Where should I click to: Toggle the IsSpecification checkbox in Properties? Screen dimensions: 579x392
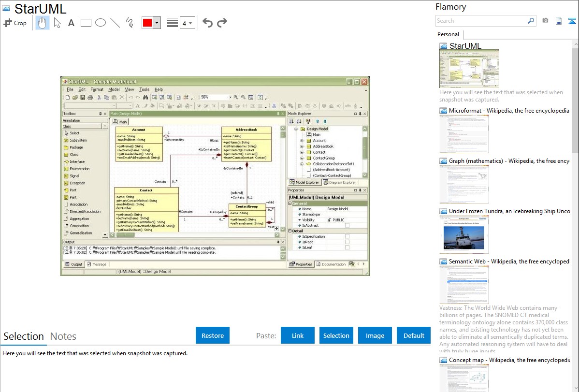[347, 236]
